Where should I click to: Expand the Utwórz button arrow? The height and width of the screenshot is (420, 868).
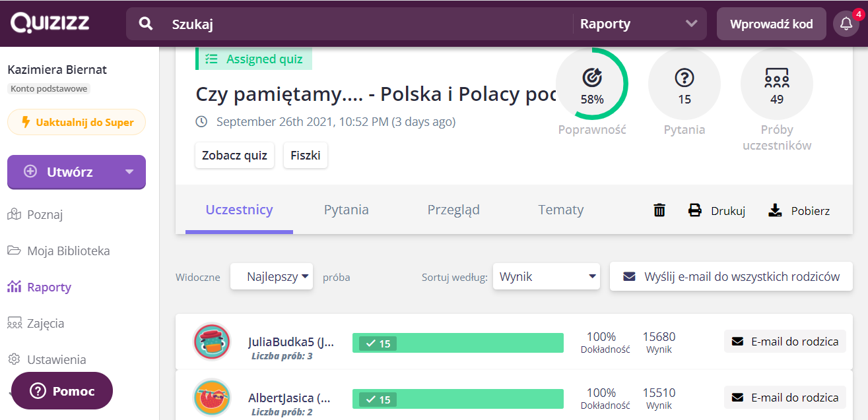(x=129, y=172)
